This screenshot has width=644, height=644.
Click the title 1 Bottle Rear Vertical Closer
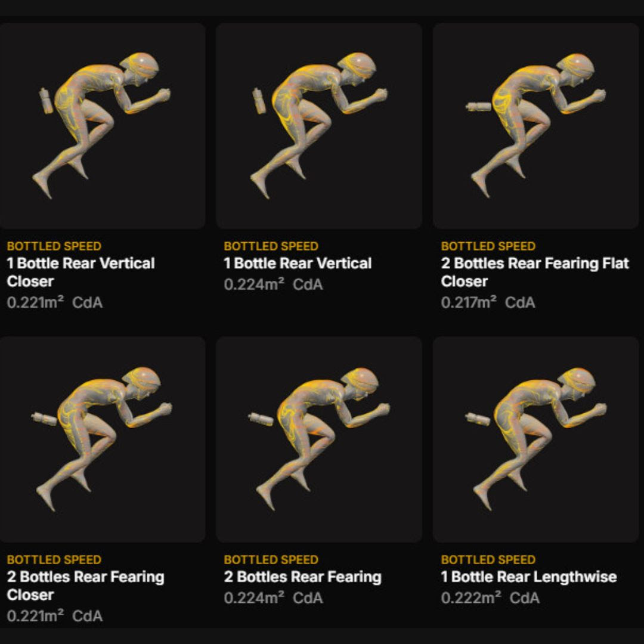(81, 273)
